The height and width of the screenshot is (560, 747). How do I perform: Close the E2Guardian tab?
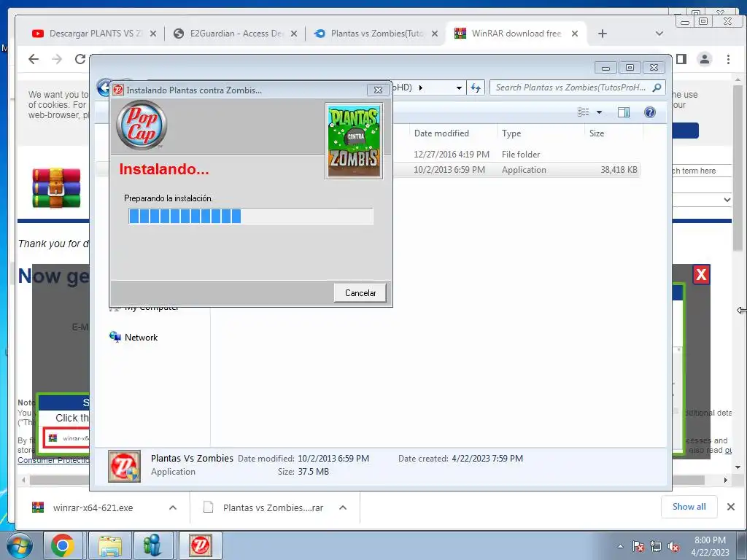(293, 34)
